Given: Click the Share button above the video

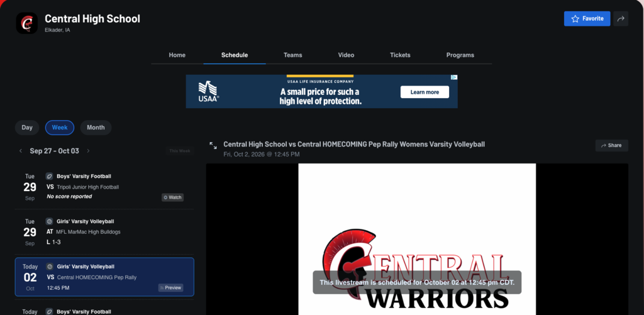Looking at the screenshot, I should click(611, 145).
